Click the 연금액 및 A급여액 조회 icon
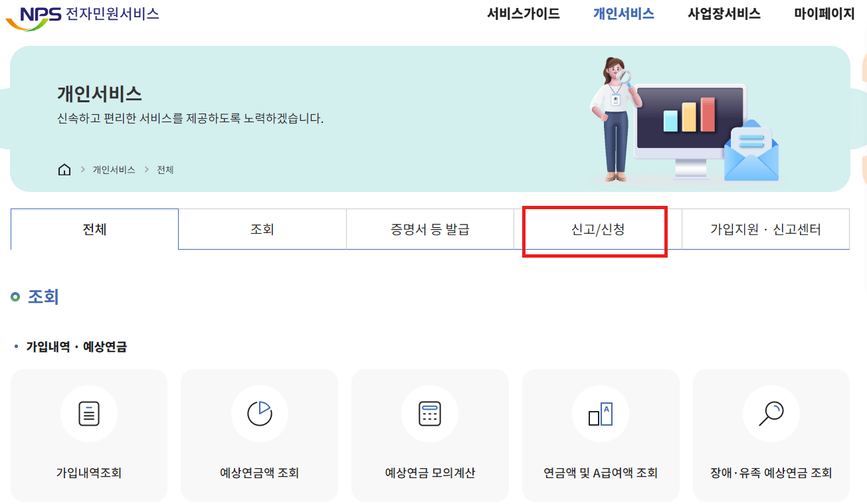Image resolution: width=867 pixels, height=504 pixels. (x=601, y=413)
